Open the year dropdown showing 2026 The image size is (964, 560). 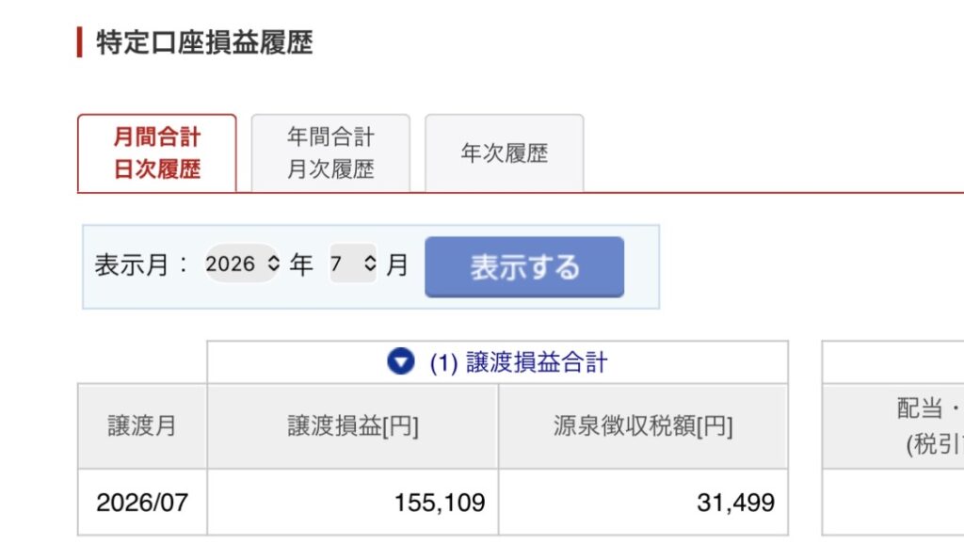point(242,264)
